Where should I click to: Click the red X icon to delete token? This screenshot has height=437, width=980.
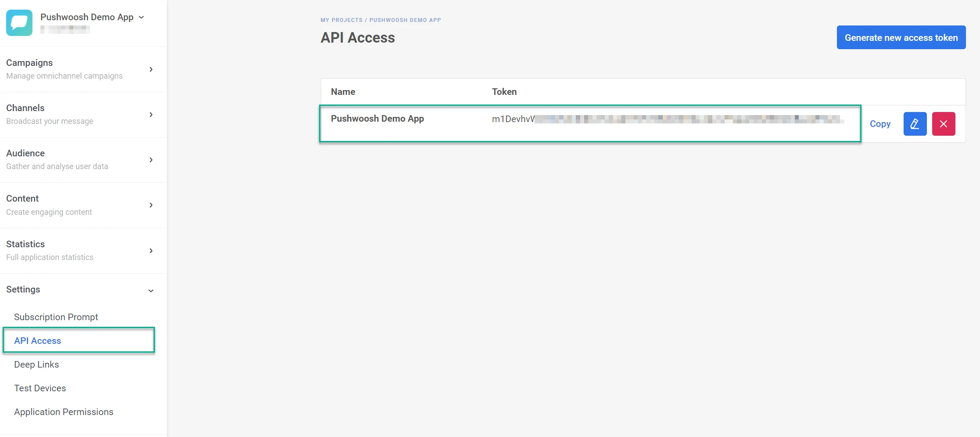(x=944, y=123)
